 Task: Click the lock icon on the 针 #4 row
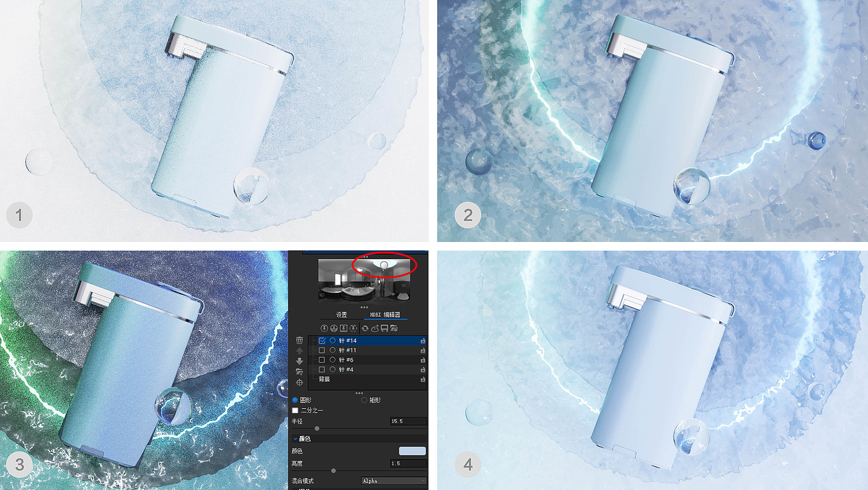pyautogui.click(x=423, y=370)
